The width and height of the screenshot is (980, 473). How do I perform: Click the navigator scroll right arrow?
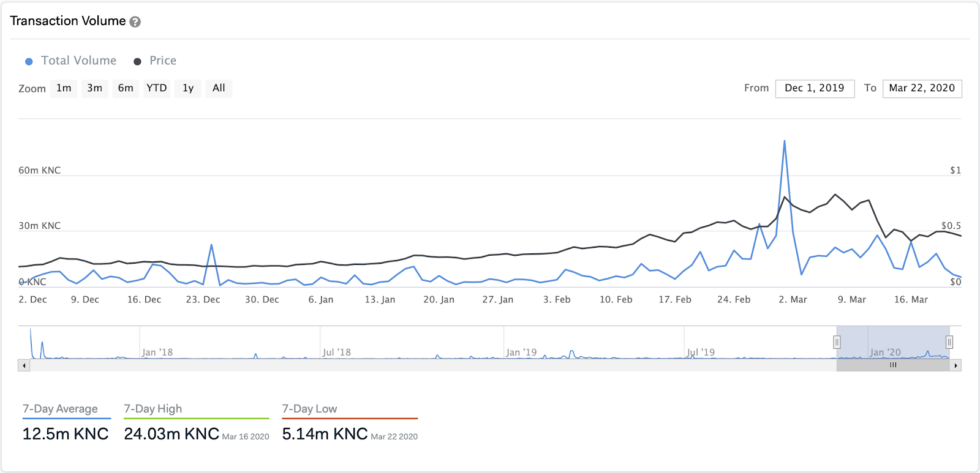(956, 365)
